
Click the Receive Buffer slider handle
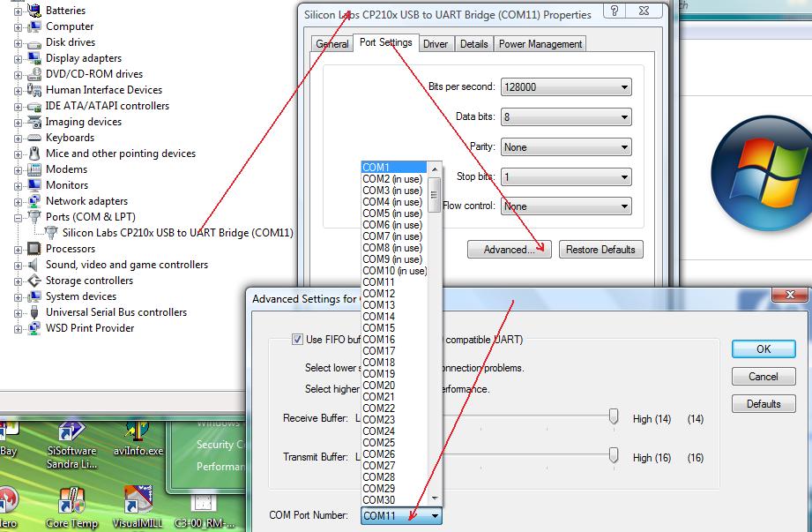[x=614, y=418]
